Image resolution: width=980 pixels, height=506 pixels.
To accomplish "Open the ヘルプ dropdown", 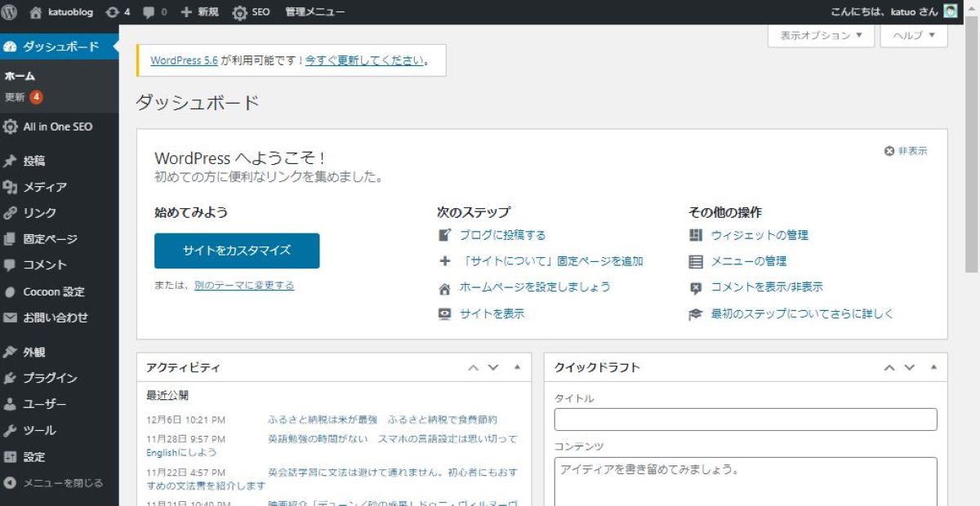I will [x=914, y=36].
